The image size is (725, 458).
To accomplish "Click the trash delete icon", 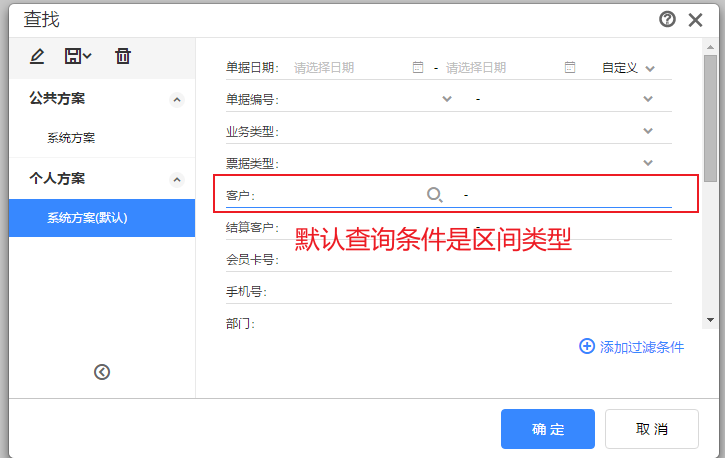I will [123, 56].
